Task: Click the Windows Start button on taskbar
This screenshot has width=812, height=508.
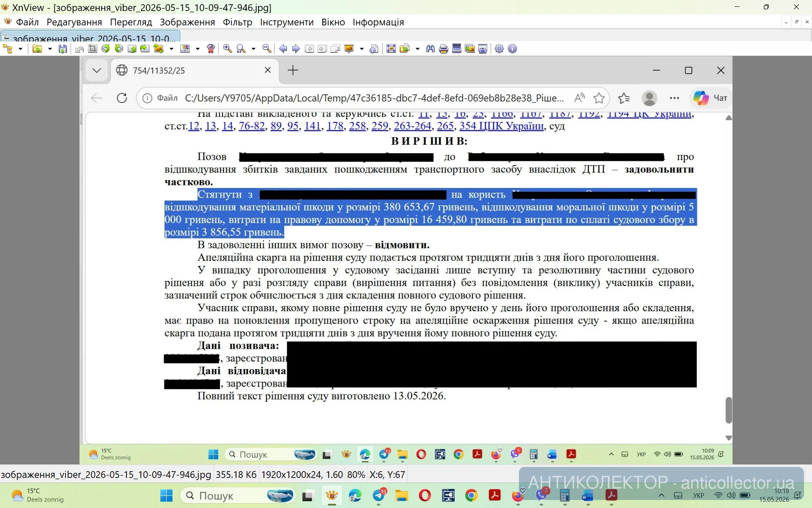Action: [x=167, y=495]
